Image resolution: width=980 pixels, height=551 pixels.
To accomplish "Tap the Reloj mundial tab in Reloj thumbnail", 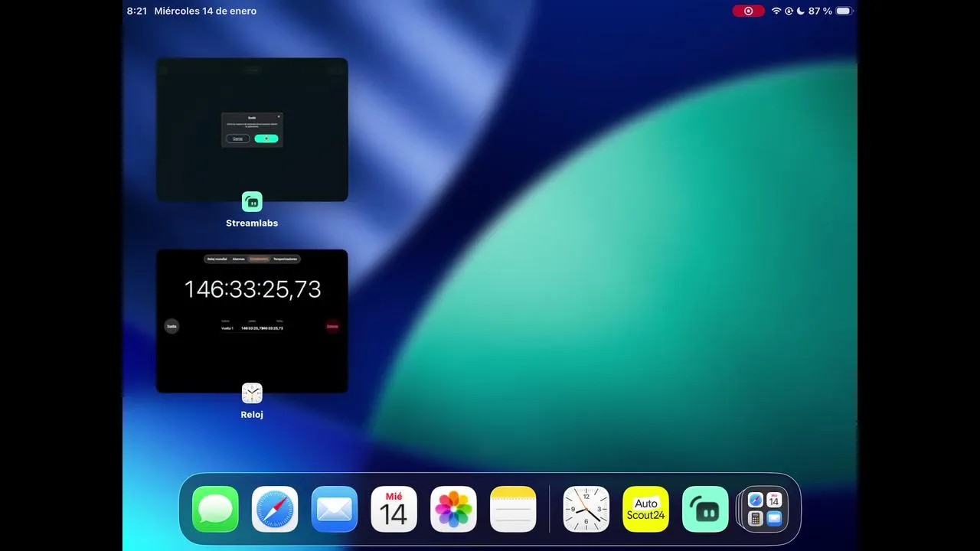I will [x=217, y=259].
